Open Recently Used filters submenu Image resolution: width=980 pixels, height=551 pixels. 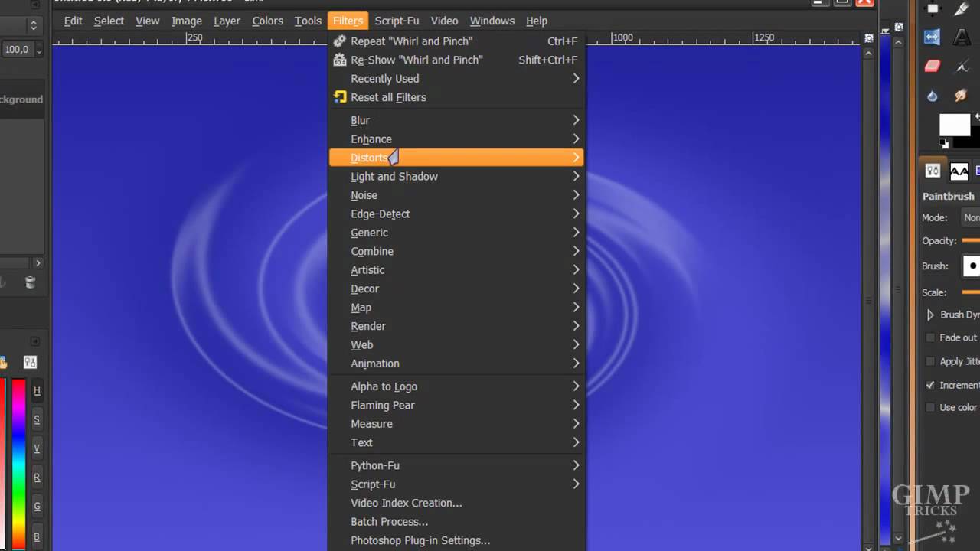[x=456, y=78]
